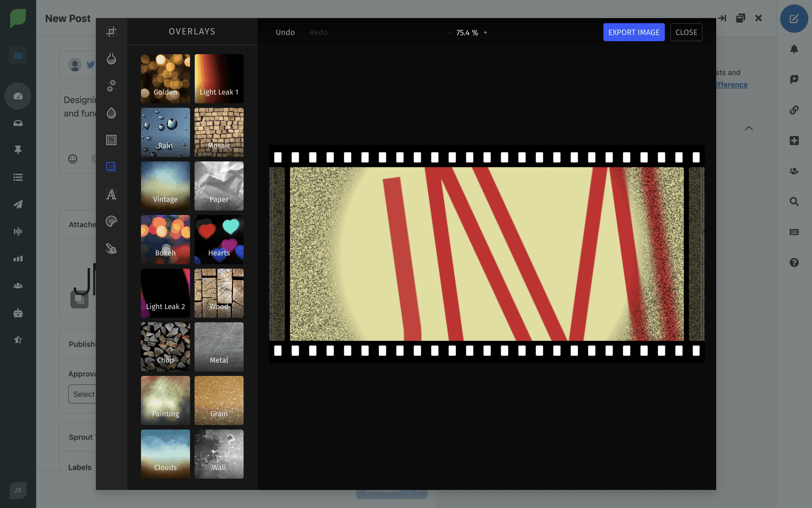The width and height of the screenshot is (812, 508).
Task: Zoom out with the minus control
Action: (450, 32)
